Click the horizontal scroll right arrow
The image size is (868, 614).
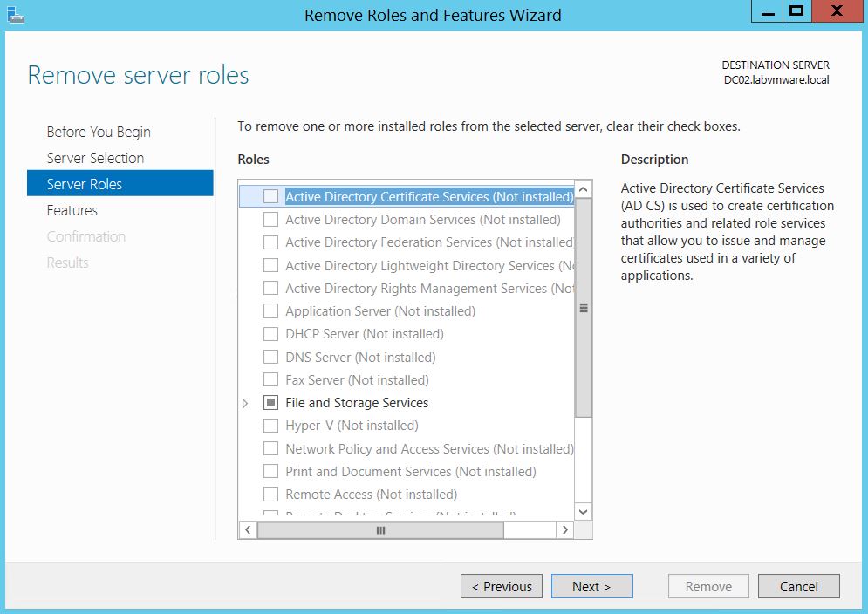click(x=564, y=530)
